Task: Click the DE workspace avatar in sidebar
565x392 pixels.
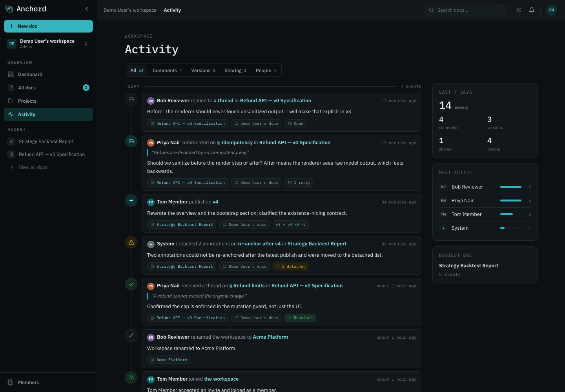Action: (12, 44)
